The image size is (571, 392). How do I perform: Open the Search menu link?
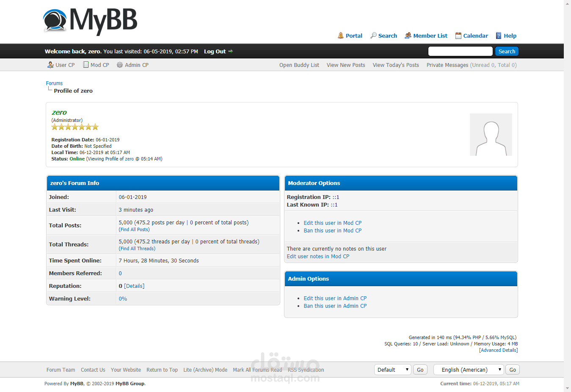[x=388, y=36]
